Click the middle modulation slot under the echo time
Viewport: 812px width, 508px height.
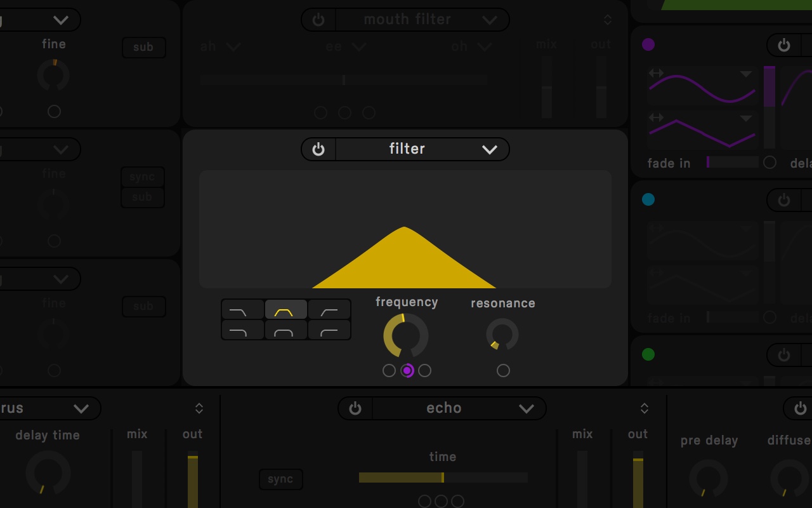[x=442, y=502]
